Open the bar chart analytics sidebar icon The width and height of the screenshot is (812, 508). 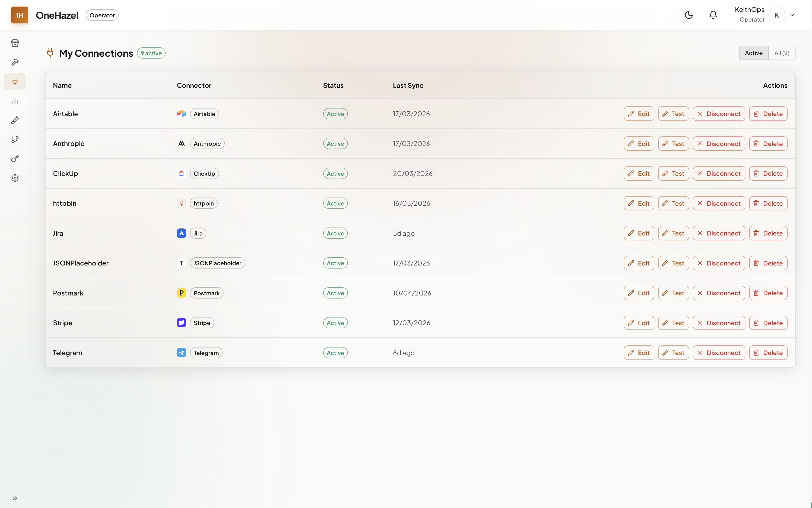(15, 101)
